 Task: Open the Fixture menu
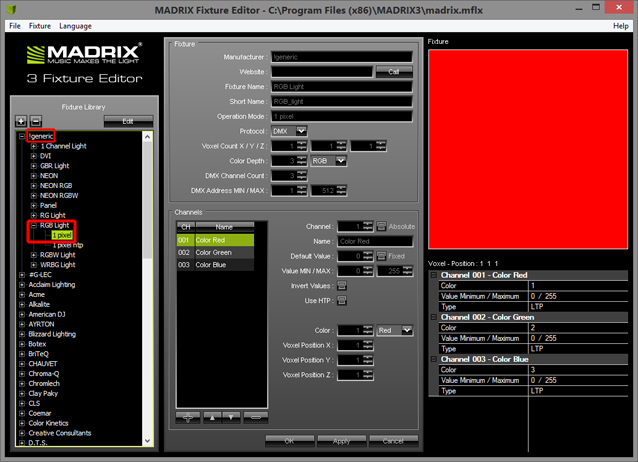click(40, 26)
